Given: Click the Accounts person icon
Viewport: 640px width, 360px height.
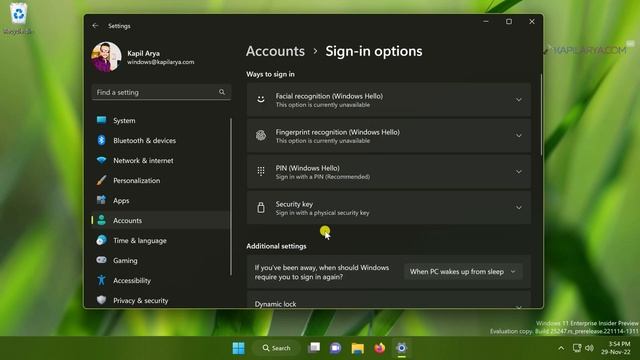Looking at the screenshot, I should coord(102,220).
